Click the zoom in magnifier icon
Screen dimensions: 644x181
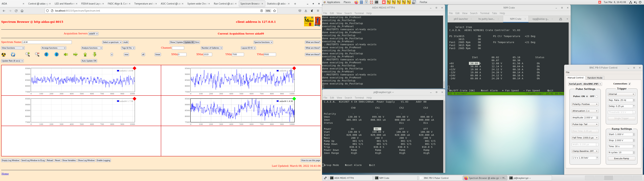click(28, 54)
